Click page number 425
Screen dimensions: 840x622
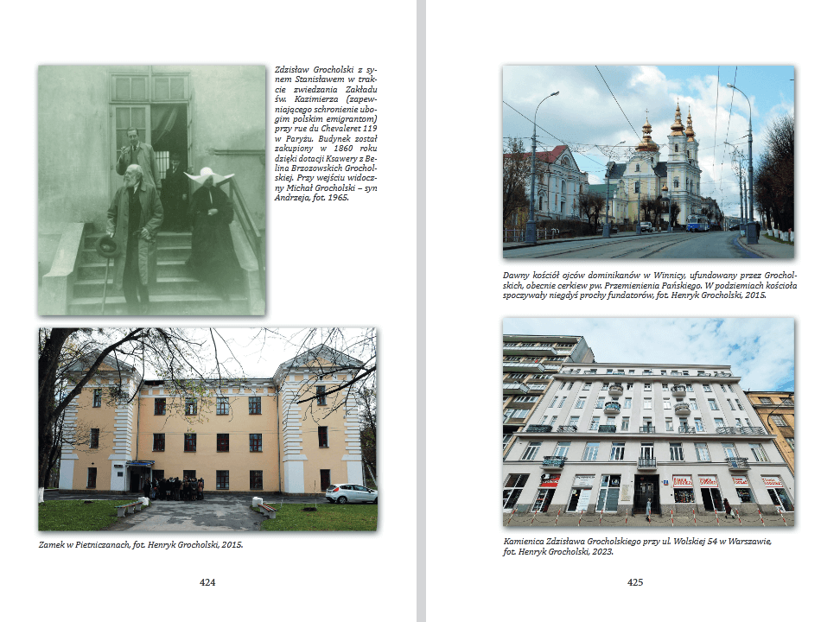[635, 582]
